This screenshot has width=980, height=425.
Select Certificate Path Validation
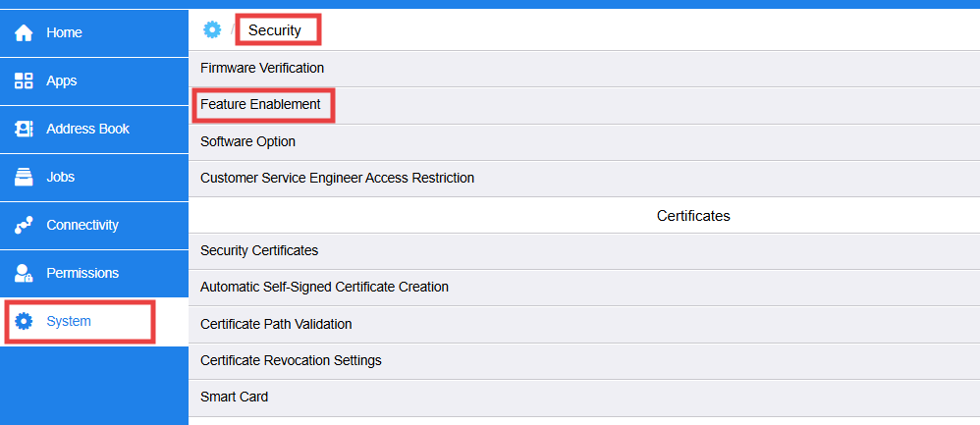tap(276, 324)
